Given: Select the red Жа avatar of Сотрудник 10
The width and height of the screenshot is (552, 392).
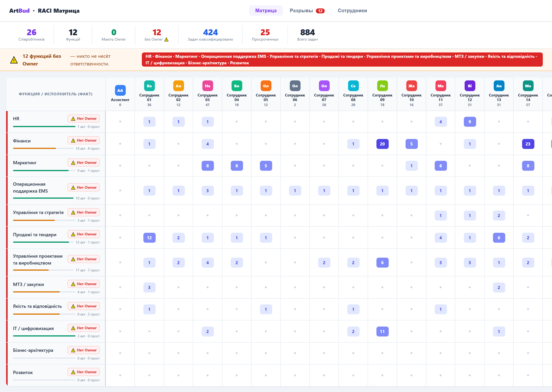Looking at the screenshot, I should coord(412,86).
